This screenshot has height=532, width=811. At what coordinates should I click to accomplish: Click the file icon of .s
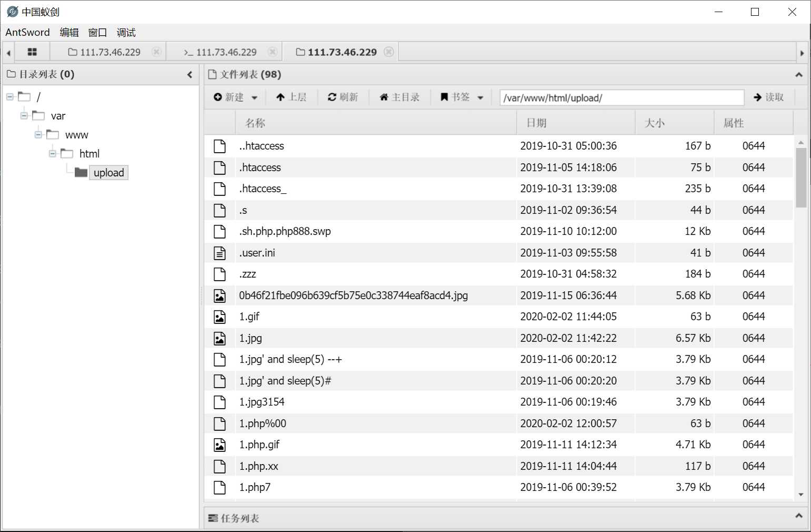pyautogui.click(x=220, y=210)
